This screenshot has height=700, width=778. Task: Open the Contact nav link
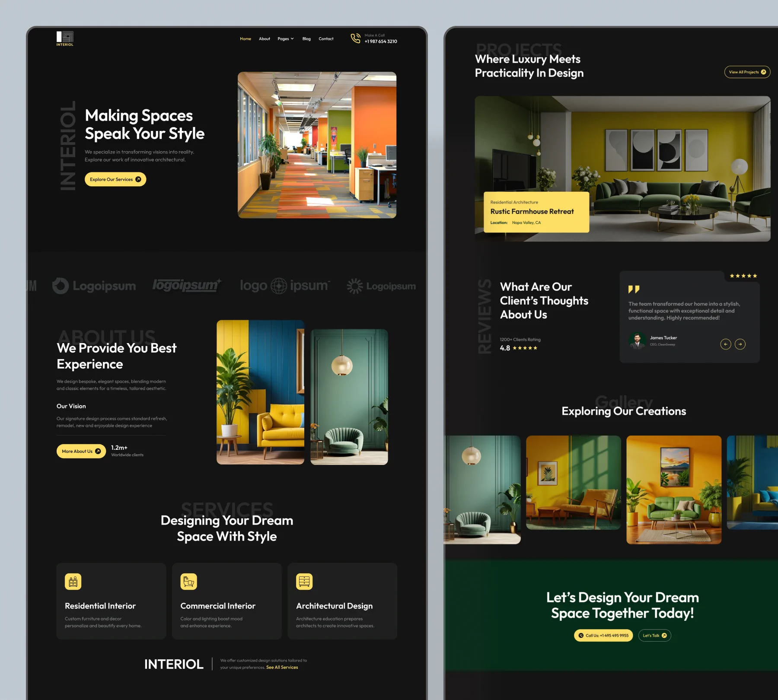[x=326, y=39]
